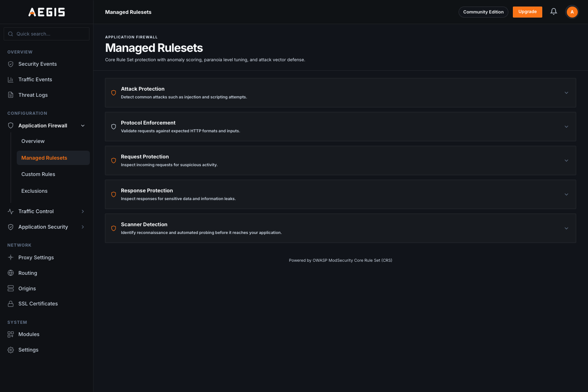588x392 pixels.
Task: Select Managed Rulesets in the sidebar
Action: 53,158
